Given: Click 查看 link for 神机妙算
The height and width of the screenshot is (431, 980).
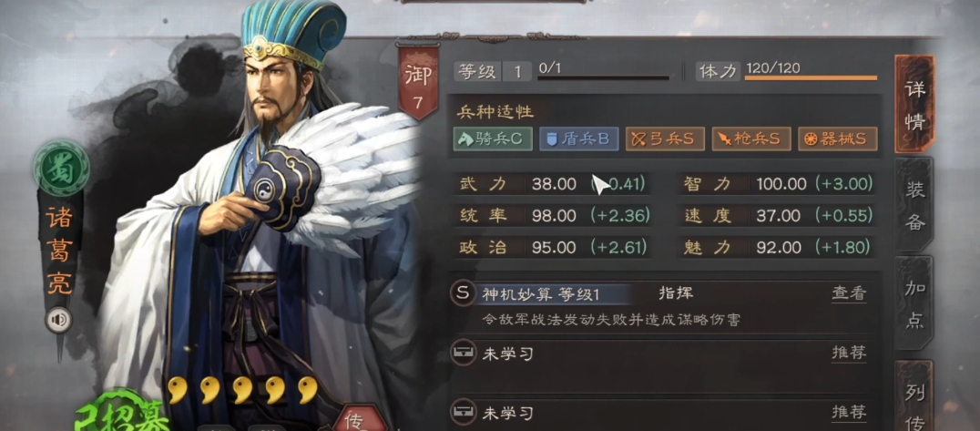Looking at the screenshot, I should coord(849,293).
